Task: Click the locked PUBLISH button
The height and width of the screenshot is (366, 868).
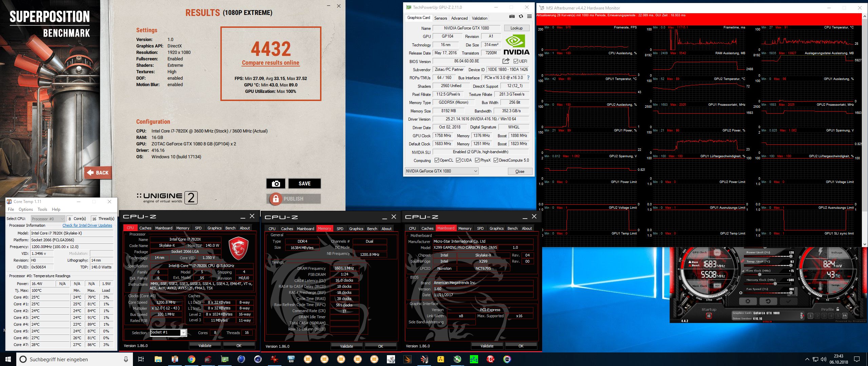Action: coord(294,199)
